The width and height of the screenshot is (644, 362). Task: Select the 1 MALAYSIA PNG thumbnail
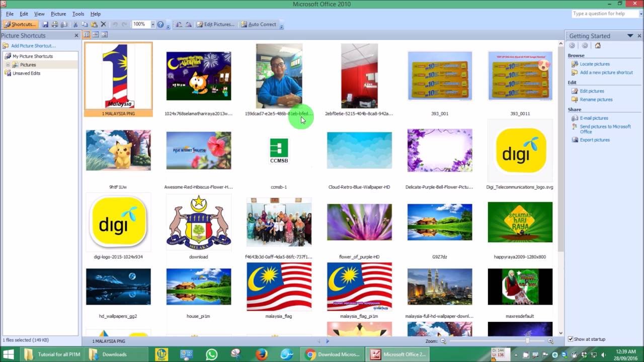(118, 79)
